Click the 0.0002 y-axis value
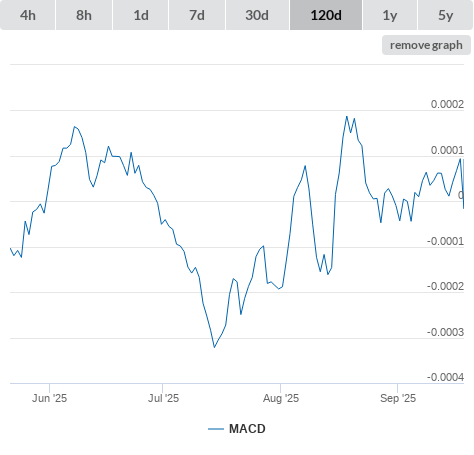Image resolution: width=474 pixels, height=455 pixels. (447, 104)
